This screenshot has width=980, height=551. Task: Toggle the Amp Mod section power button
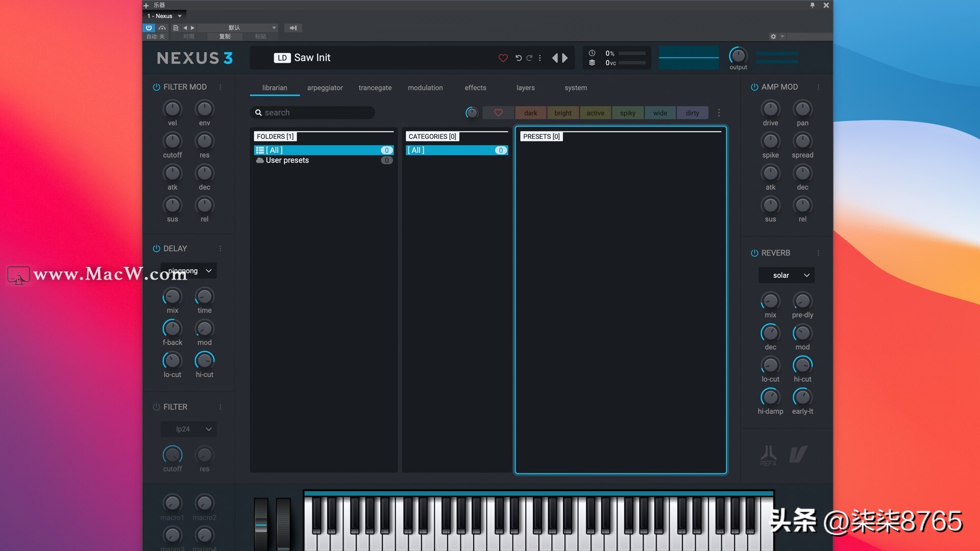coord(754,87)
